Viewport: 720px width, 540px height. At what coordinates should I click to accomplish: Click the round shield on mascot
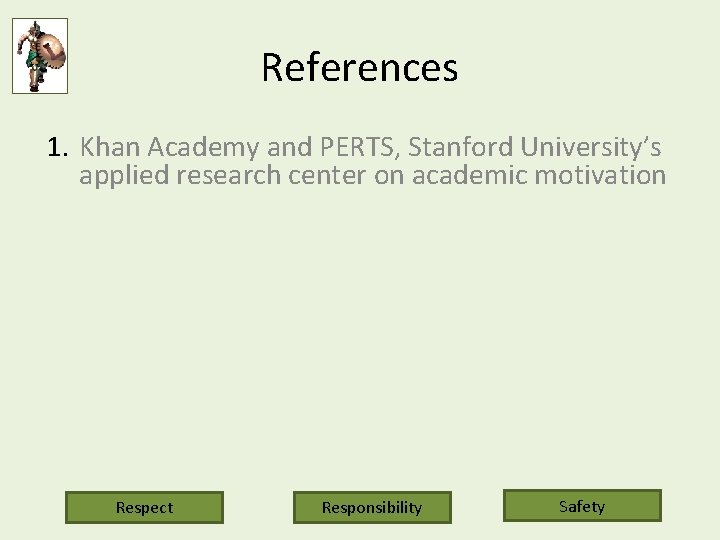(x=52, y=52)
